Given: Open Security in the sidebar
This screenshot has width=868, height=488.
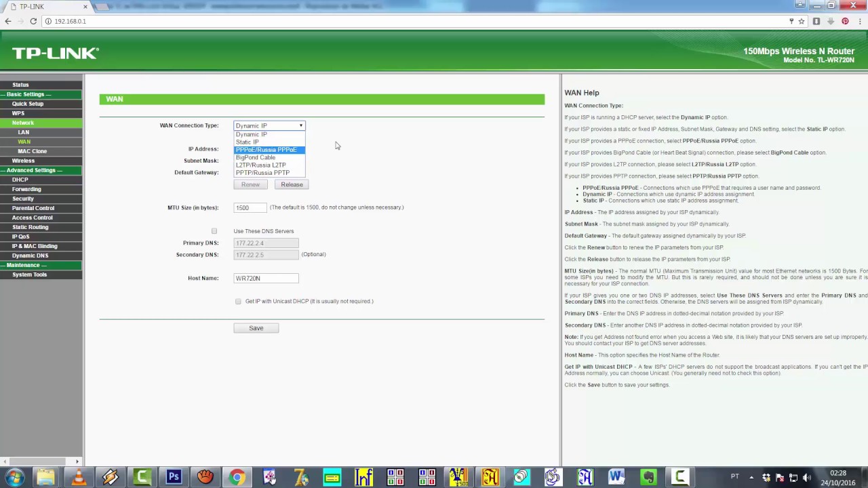Looking at the screenshot, I should point(22,199).
